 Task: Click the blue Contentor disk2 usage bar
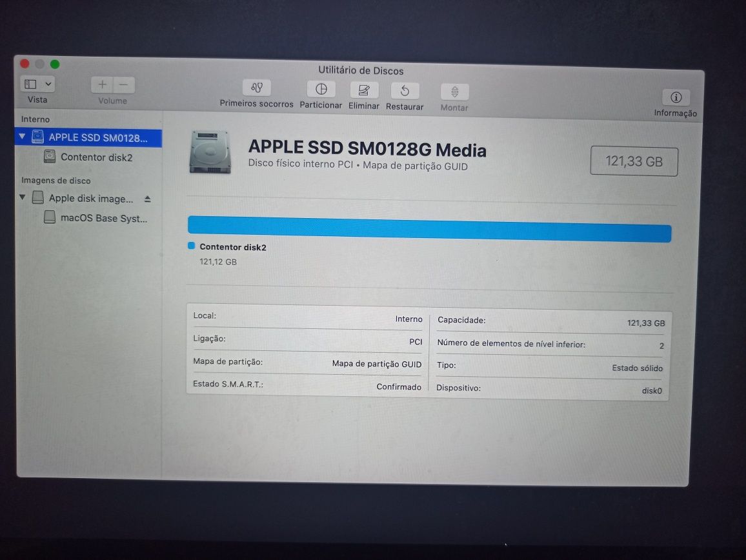click(x=430, y=229)
